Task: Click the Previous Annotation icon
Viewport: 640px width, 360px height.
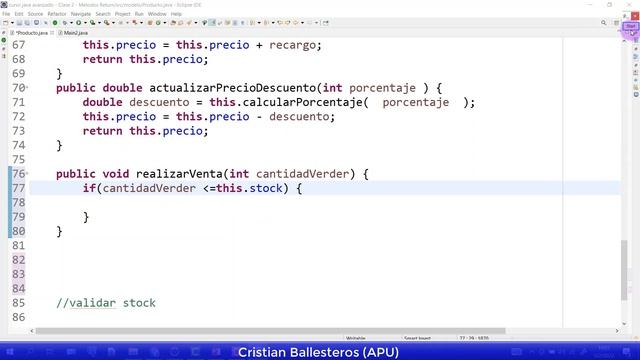Action: (266, 23)
